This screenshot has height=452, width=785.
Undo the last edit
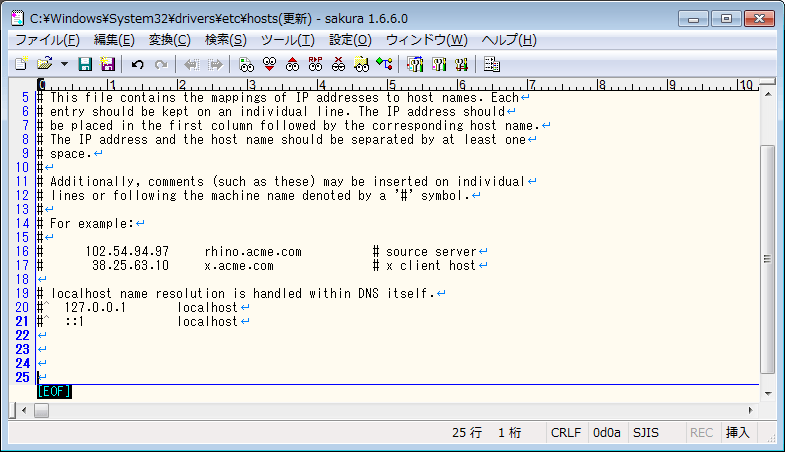click(x=138, y=64)
